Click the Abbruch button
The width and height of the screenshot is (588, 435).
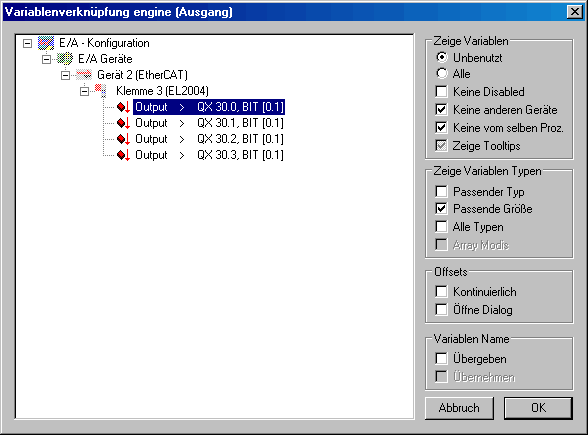pos(459,408)
